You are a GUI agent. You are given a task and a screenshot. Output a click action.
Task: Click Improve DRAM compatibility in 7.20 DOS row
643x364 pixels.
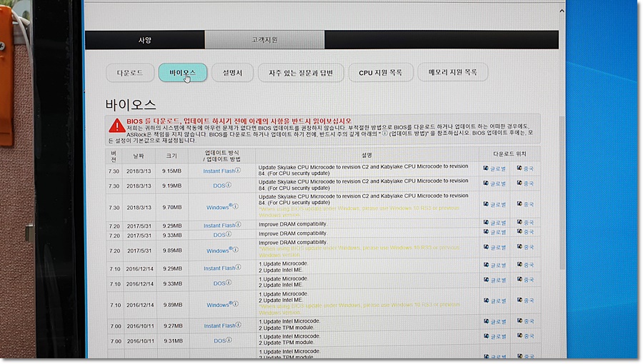point(293,233)
